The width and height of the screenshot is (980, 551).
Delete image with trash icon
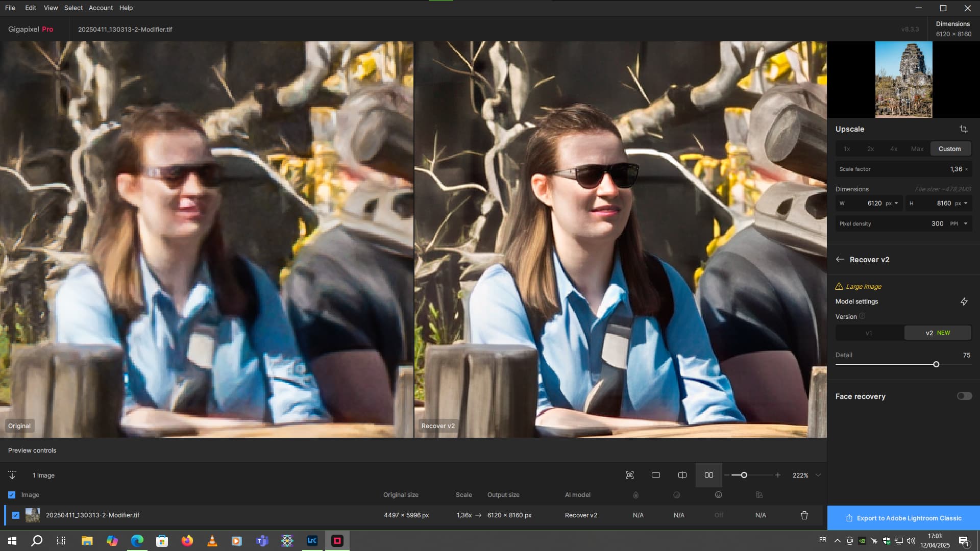pyautogui.click(x=804, y=515)
